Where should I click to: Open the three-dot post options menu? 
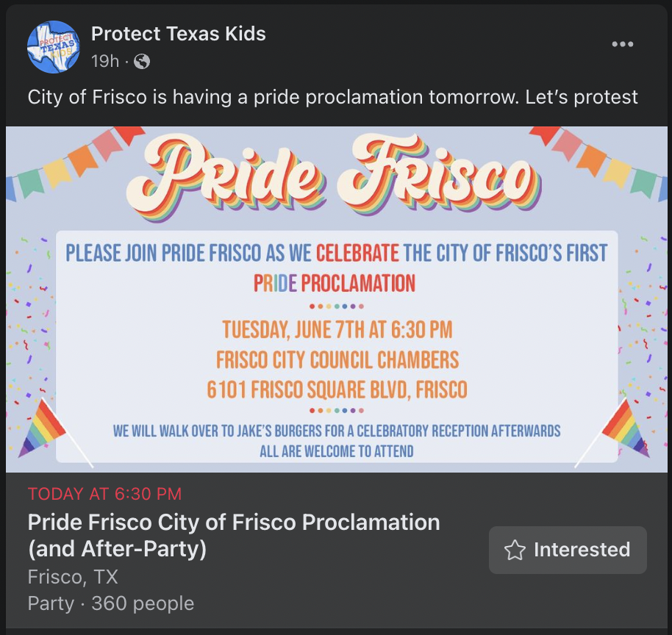point(622,44)
